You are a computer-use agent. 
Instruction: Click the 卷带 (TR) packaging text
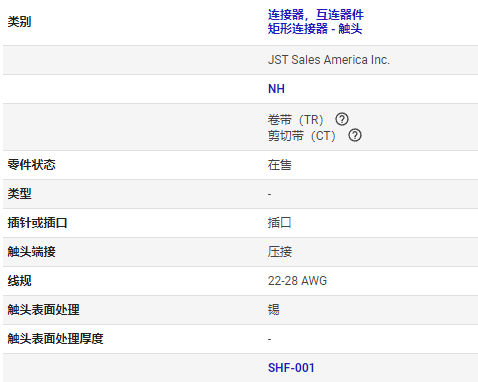[296, 119]
